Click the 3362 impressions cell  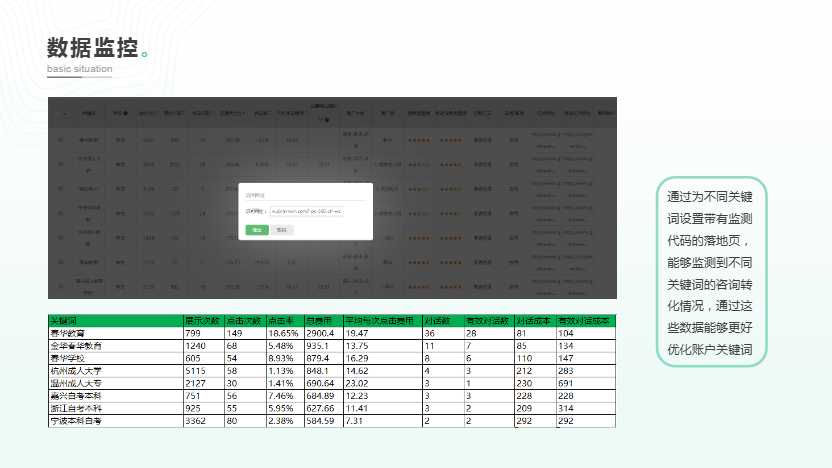point(204,421)
